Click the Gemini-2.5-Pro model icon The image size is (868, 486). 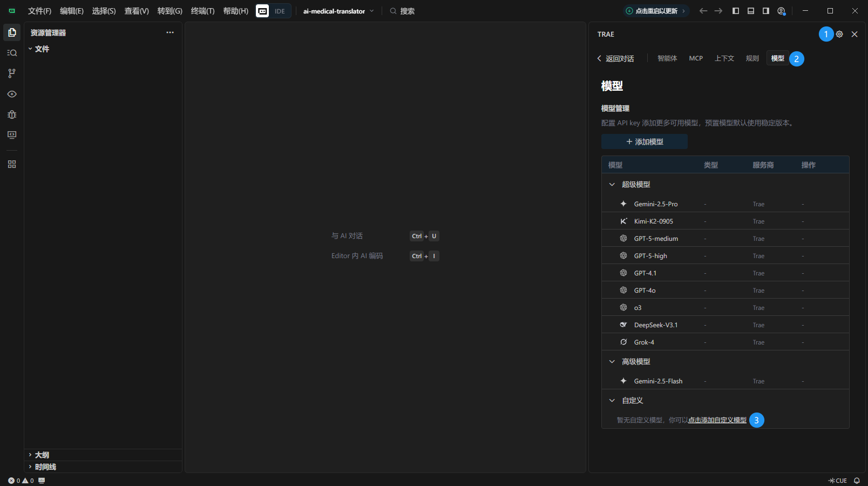coord(623,204)
